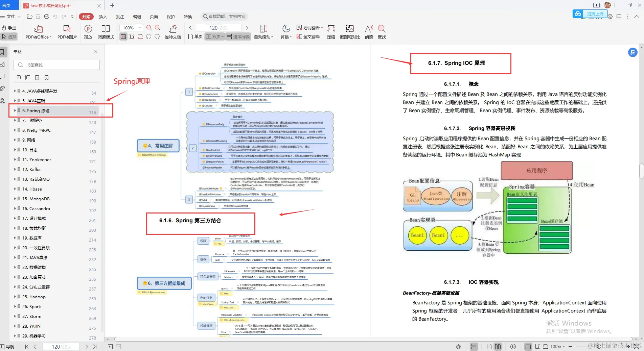Screen dimensions: 644x351
Task: Expand all bookmarks icon in the panel
Action: (18, 78)
